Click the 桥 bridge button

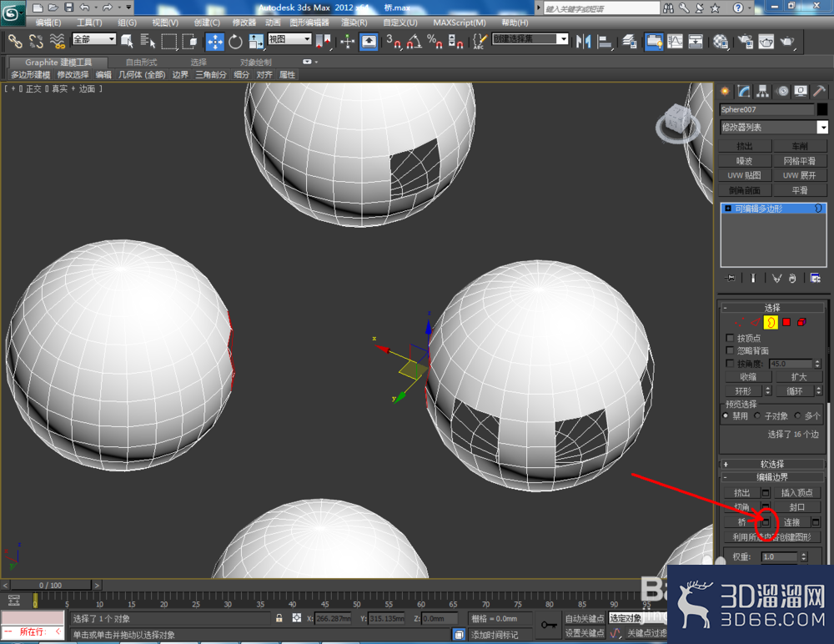click(x=742, y=522)
